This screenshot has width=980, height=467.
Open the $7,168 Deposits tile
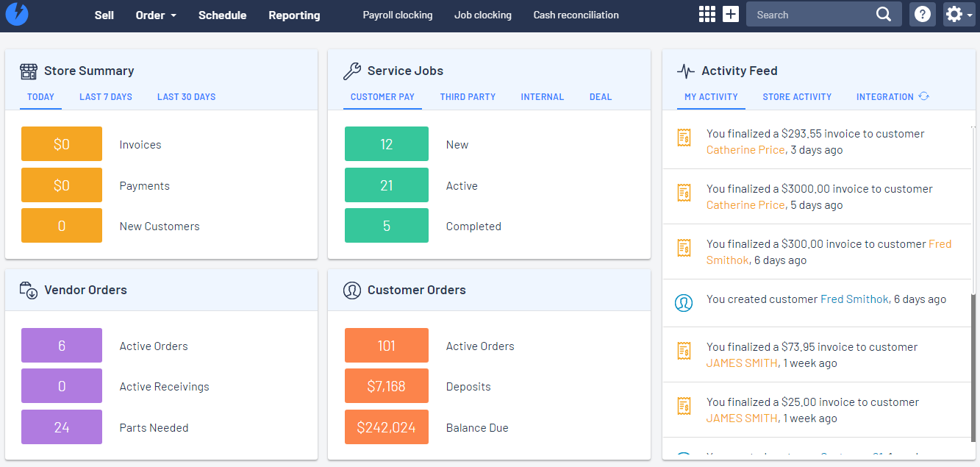point(387,386)
